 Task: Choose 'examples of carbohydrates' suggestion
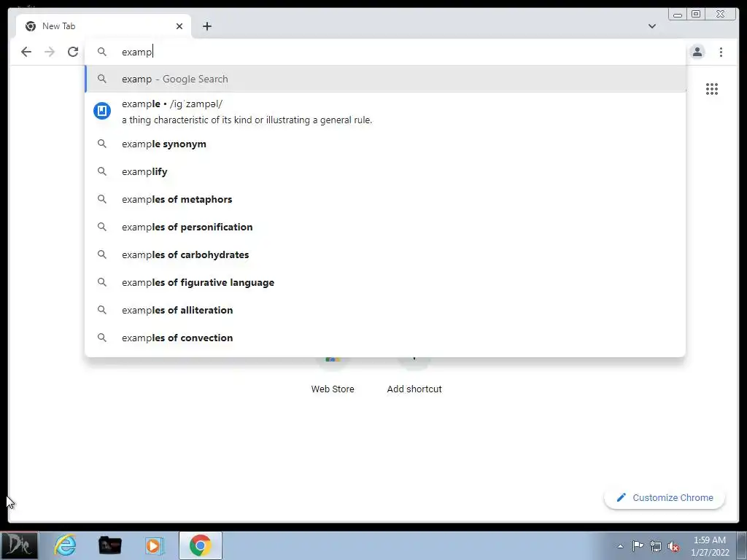[x=385, y=254]
